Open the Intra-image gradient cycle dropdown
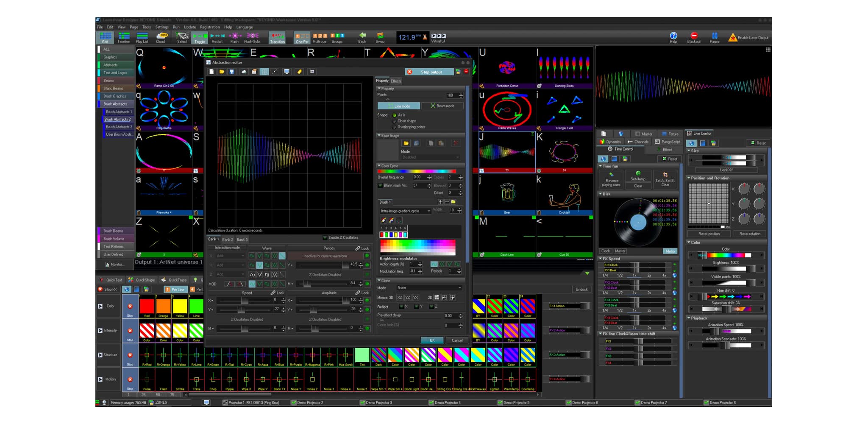This screenshot has width=868, height=424. pos(405,211)
